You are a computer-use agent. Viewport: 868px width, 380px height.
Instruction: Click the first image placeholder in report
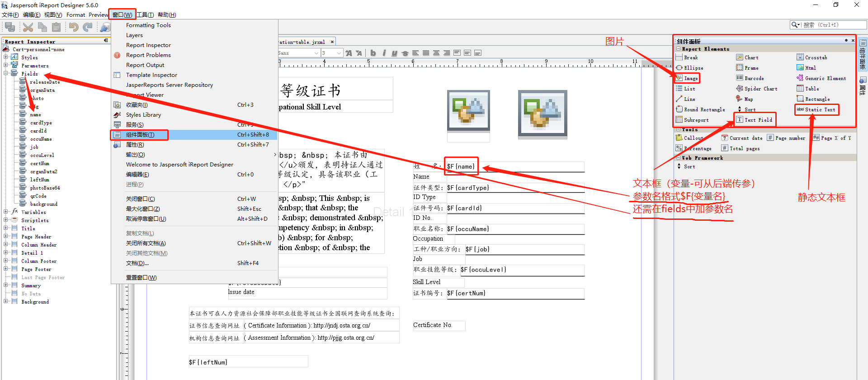point(468,110)
